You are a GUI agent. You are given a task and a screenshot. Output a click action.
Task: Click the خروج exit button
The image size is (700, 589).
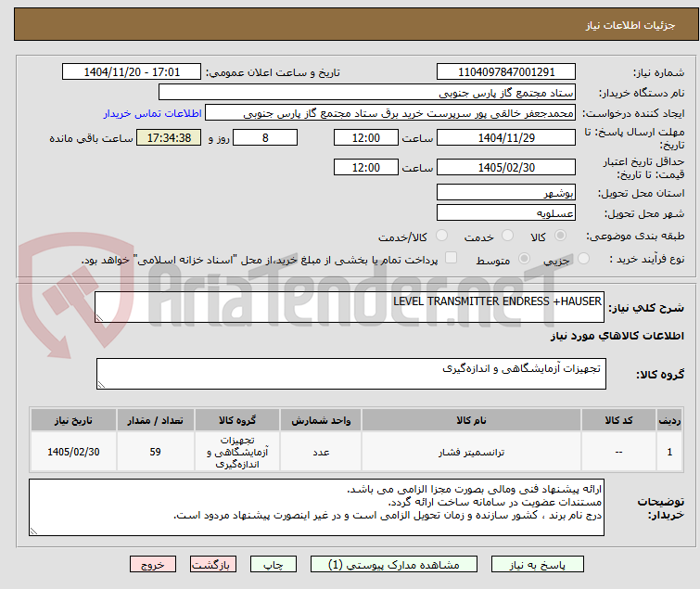(153, 565)
